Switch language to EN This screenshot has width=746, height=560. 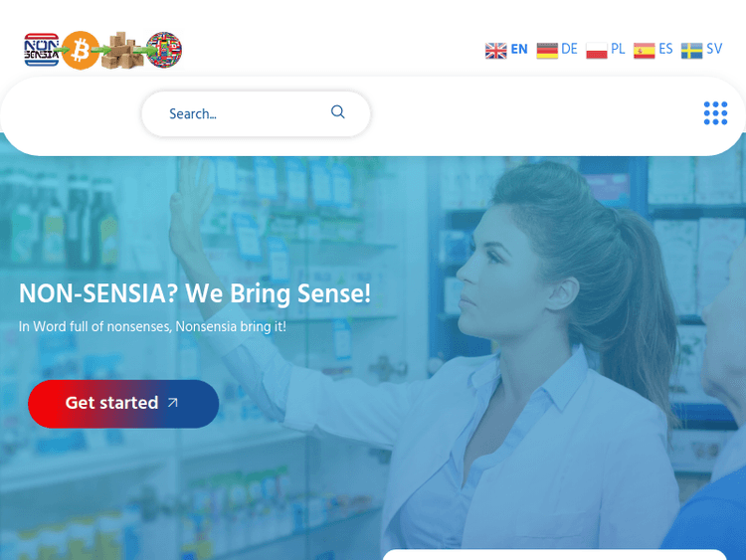tap(519, 49)
